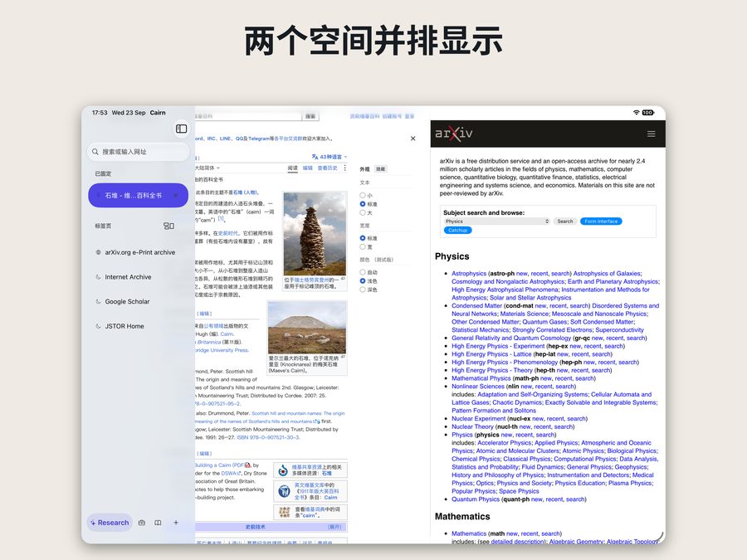Click the battery indicator icon
Screen dimensions: 747x560
click(648, 112)
